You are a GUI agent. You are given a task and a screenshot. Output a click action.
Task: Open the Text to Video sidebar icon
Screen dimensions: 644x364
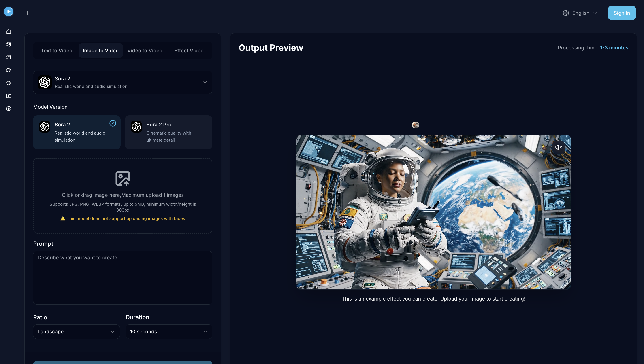(x=9, y=57)
